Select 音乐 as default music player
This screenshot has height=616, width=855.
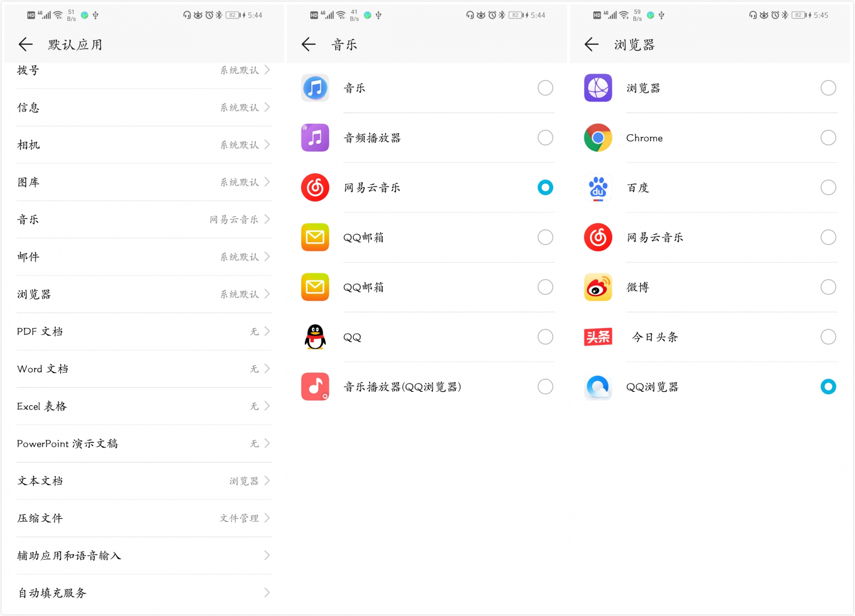(544, 88)
